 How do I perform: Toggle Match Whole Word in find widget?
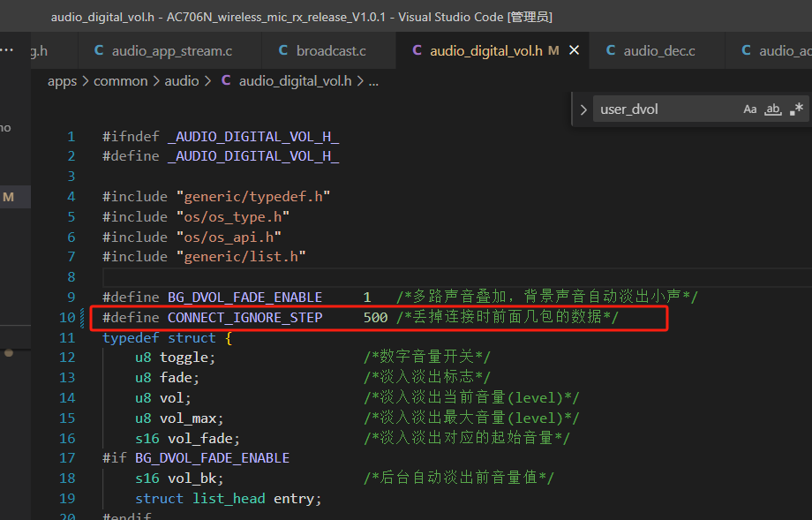click(772, 109)
